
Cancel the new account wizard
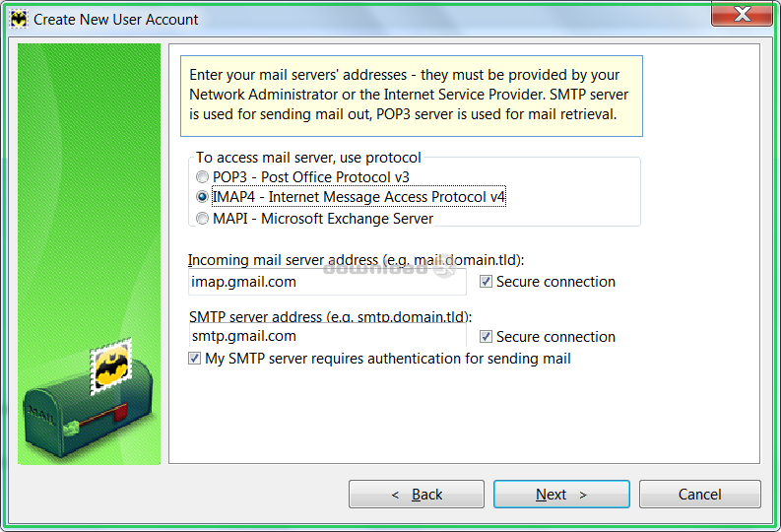(699, 495)
